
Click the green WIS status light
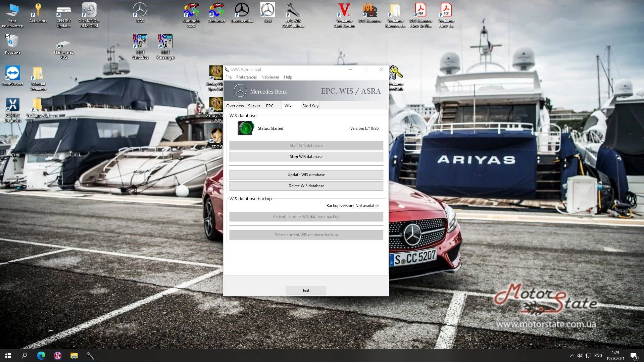[246, 128]
